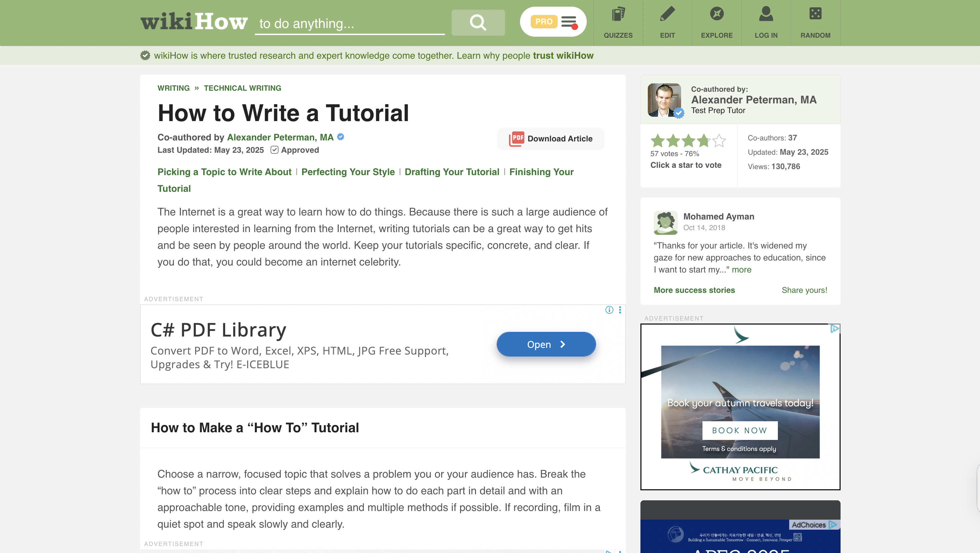
Task: Click the Technical Writing breadcrumb
Action: [x=242, y=88]
